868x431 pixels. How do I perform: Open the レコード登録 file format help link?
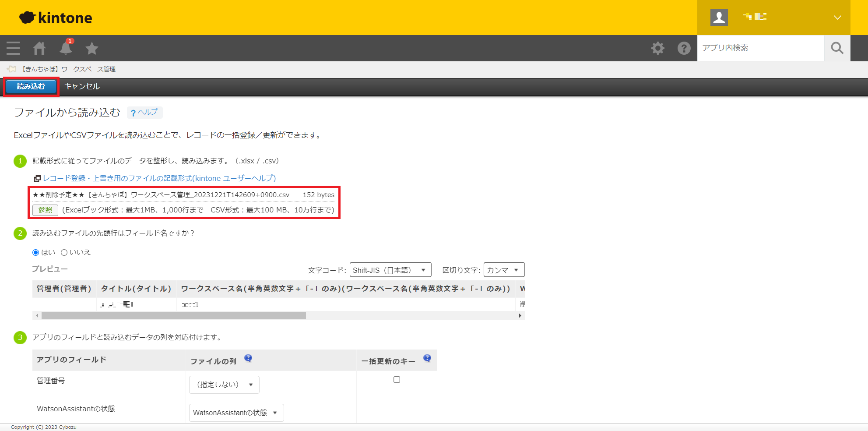coord(159,178)
